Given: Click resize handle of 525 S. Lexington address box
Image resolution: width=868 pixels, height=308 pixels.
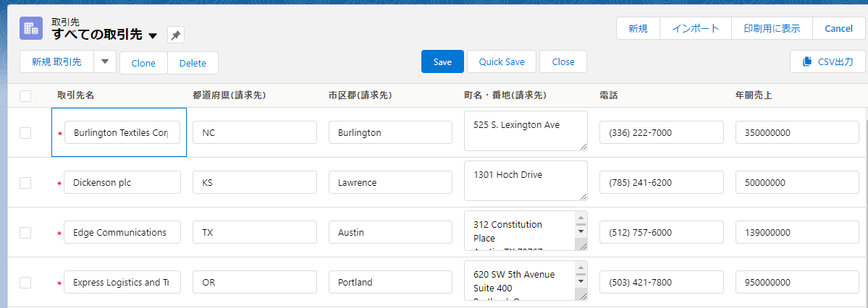Looking at the screenshot, I should click(583, 146).
